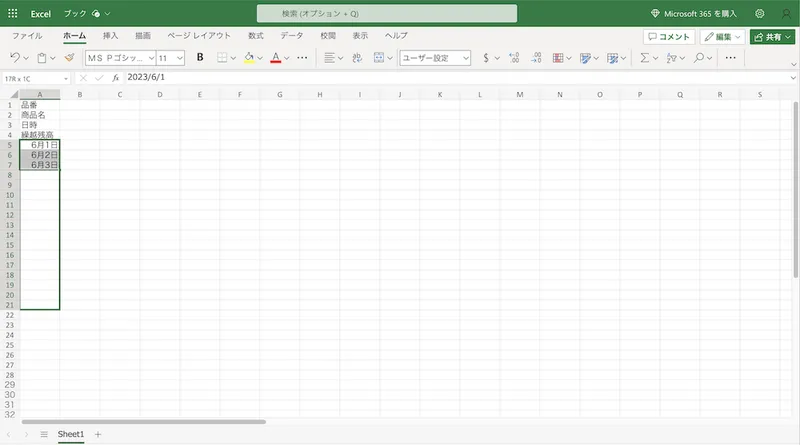Click the currency format dollar icon
800x445 pixels.
point(486,58)
